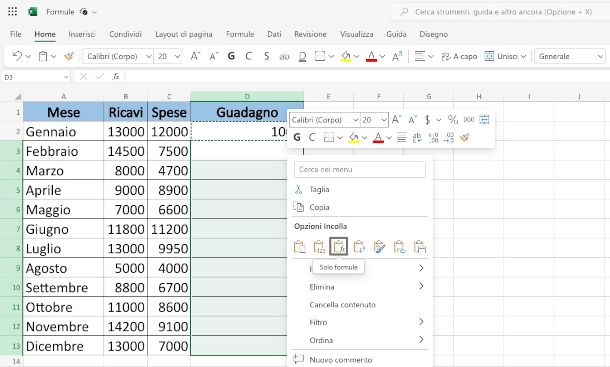Apply thousands separator (000) in mini toolbar

coord(469,119)
